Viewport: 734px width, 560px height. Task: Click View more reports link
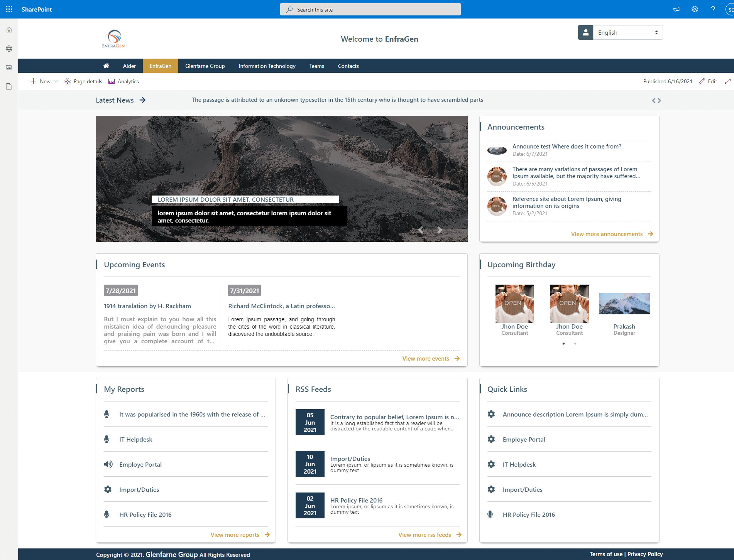240,535
